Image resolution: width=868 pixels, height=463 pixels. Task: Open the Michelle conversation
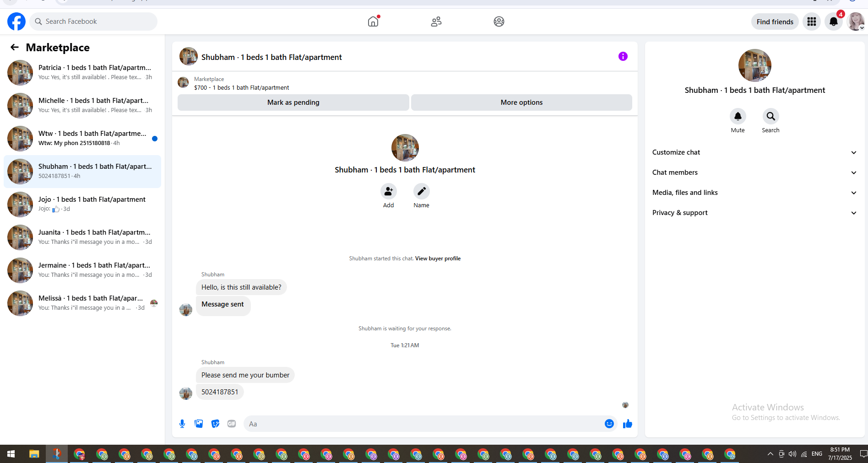pyautogui.click(x=82, y=106)
